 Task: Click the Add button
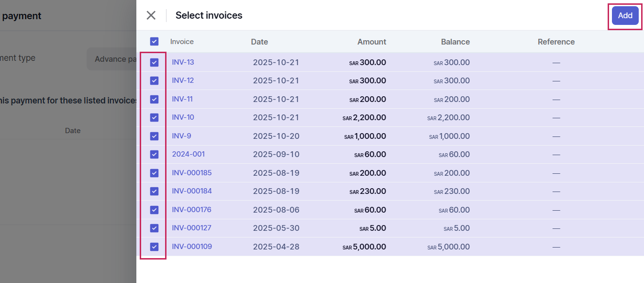coord(625,16)
